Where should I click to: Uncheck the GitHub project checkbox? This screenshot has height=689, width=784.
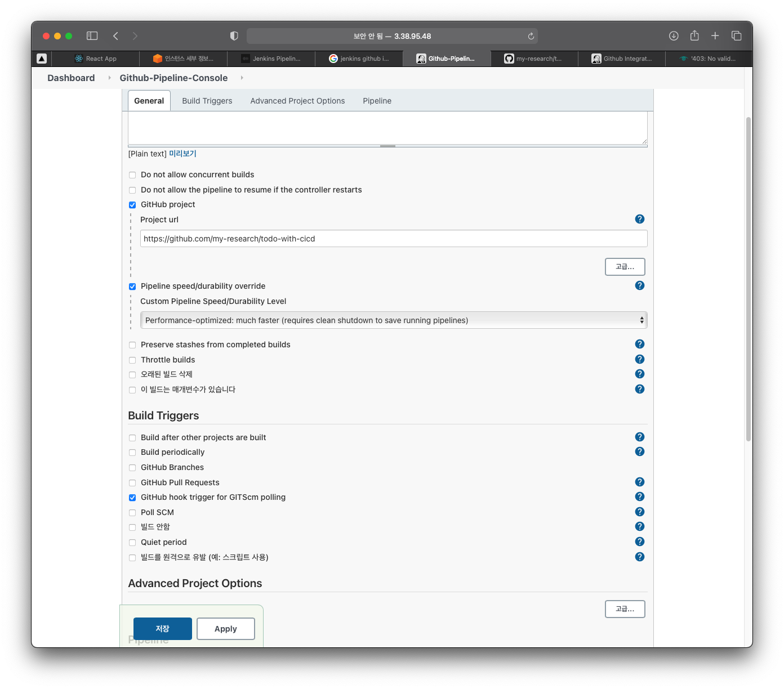click(x=132, y=205)
